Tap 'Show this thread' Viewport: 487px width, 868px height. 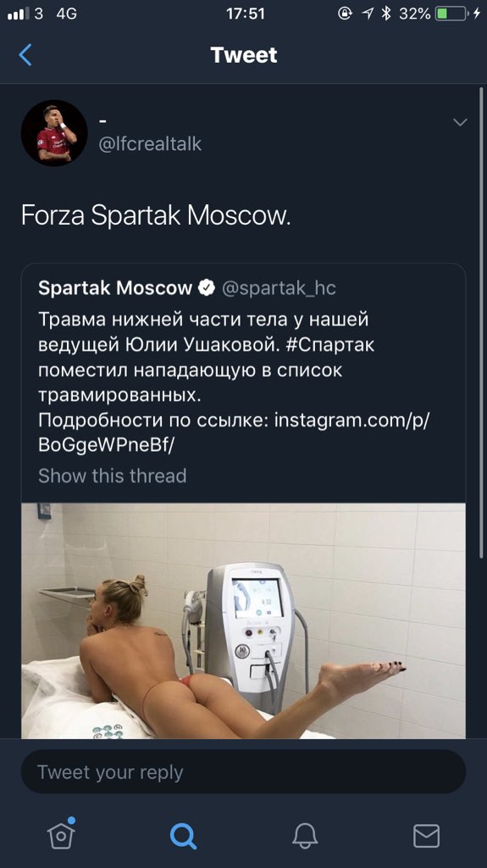(x=113, y=476)
